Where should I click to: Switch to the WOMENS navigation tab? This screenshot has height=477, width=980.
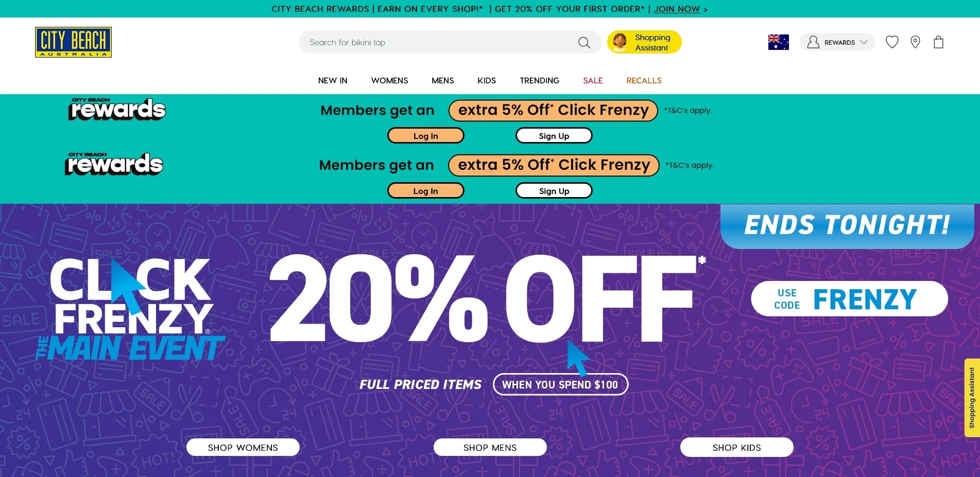click(x=389, y=80)
